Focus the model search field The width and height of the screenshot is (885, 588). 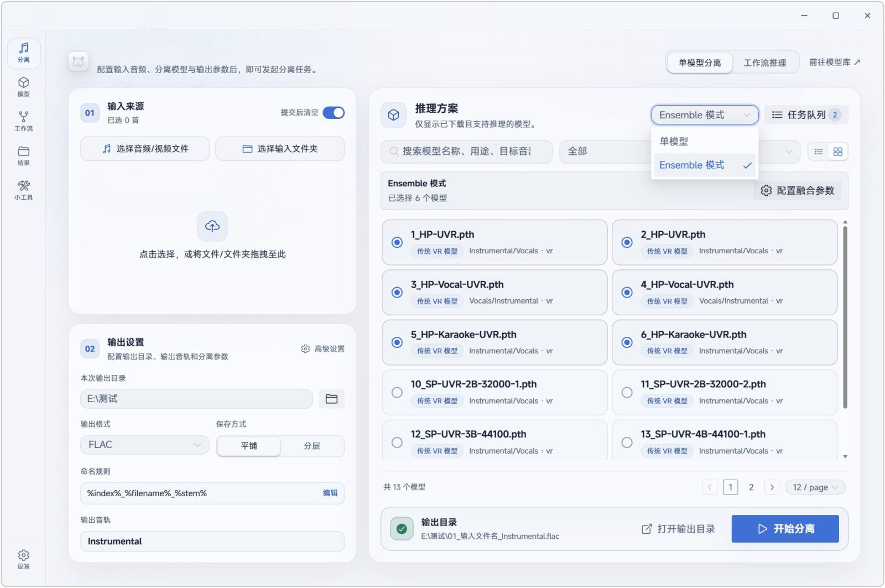coord(466,152)
